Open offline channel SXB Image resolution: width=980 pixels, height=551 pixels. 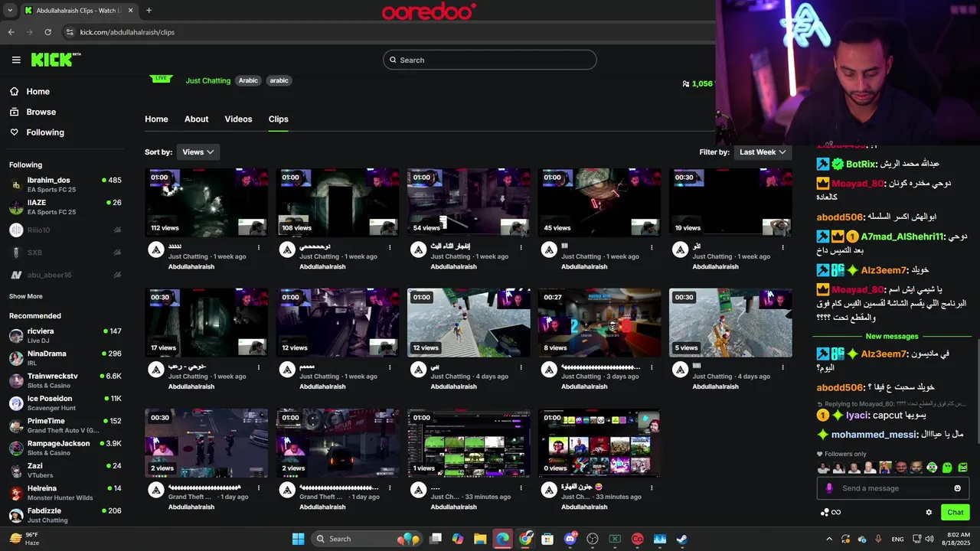click(65, 252)
